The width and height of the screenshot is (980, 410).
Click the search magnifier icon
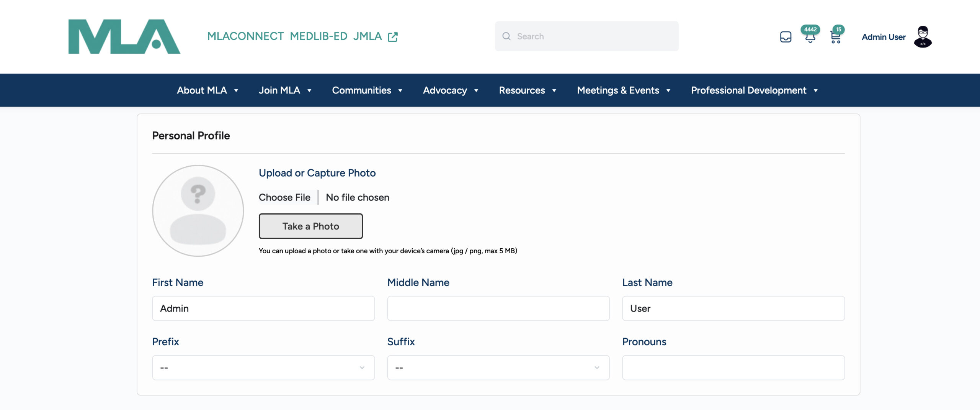pos(506,36)
